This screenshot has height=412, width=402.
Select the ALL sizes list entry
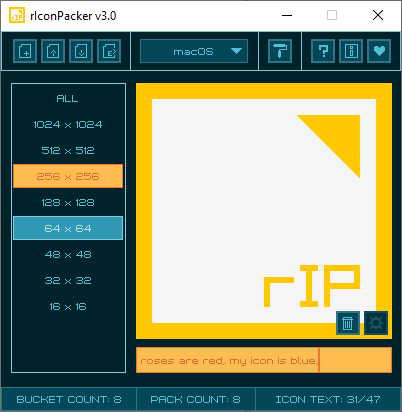coord(68,98)
